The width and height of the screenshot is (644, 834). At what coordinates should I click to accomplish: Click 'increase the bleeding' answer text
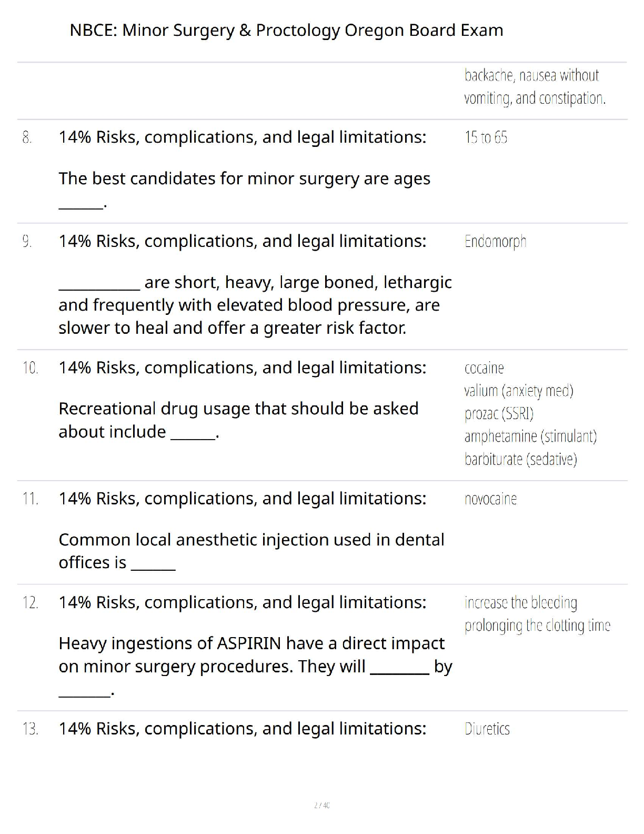(520, 603)
